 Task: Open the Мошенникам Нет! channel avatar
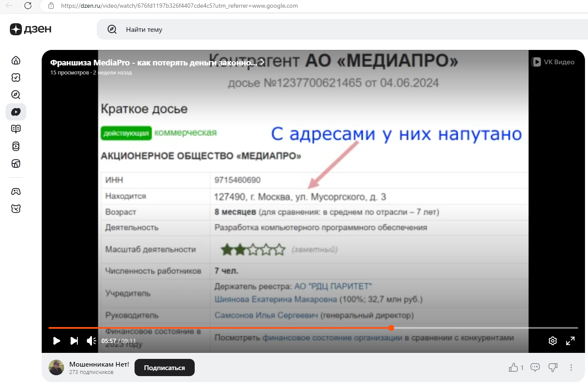[x=56, y=367]
